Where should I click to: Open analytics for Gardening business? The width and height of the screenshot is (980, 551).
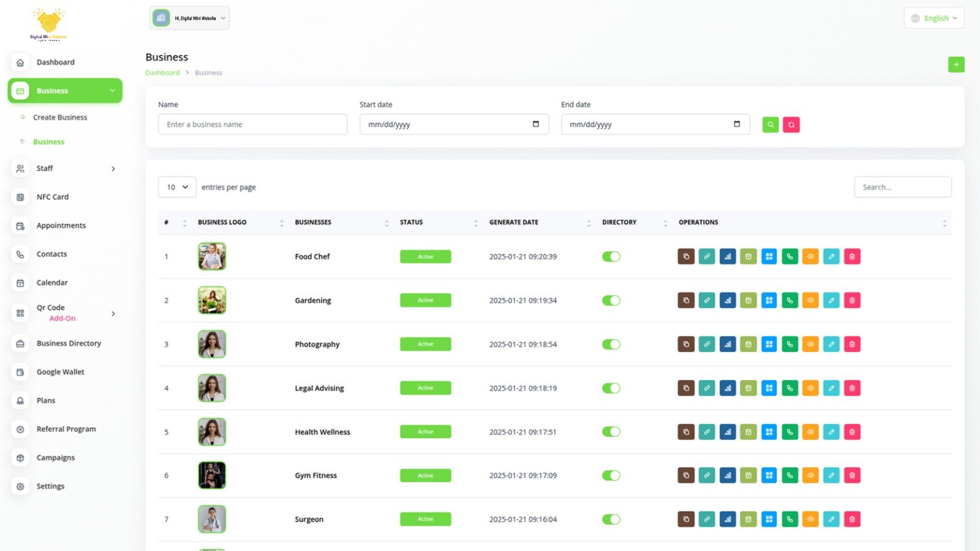728,300
